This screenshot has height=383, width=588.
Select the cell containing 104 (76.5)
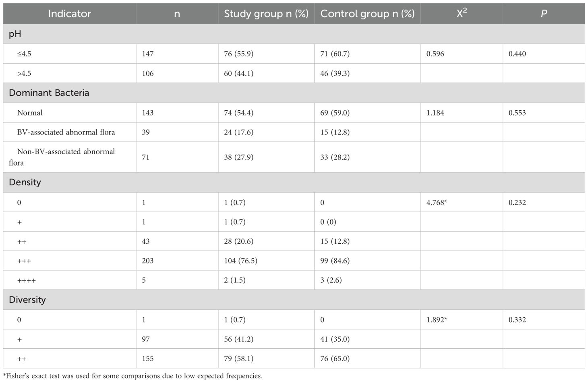pyautogui.click(x=241, y=261)
